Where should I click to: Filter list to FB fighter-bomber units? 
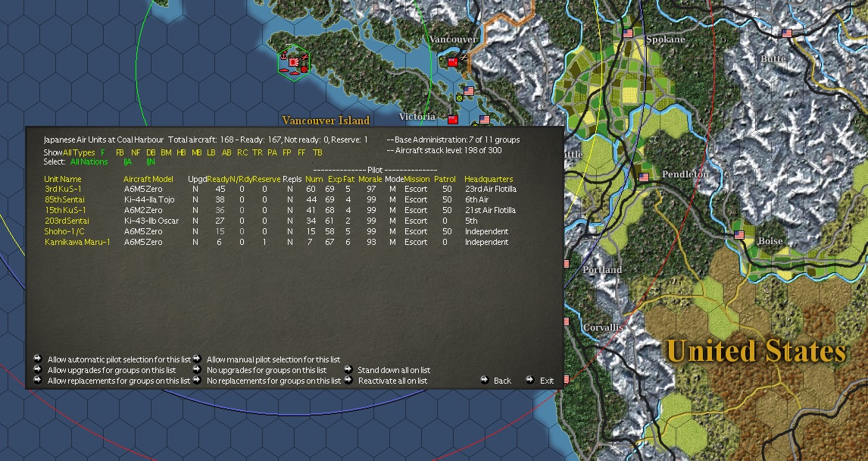click(x=120, y=152)
